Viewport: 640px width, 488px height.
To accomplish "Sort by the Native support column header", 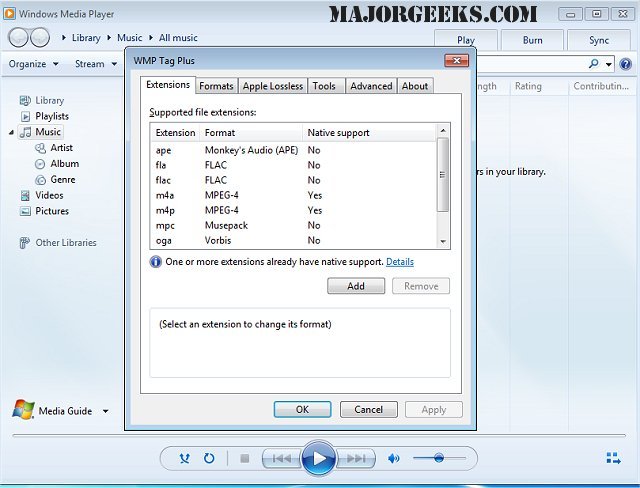I will coord(369,133).
